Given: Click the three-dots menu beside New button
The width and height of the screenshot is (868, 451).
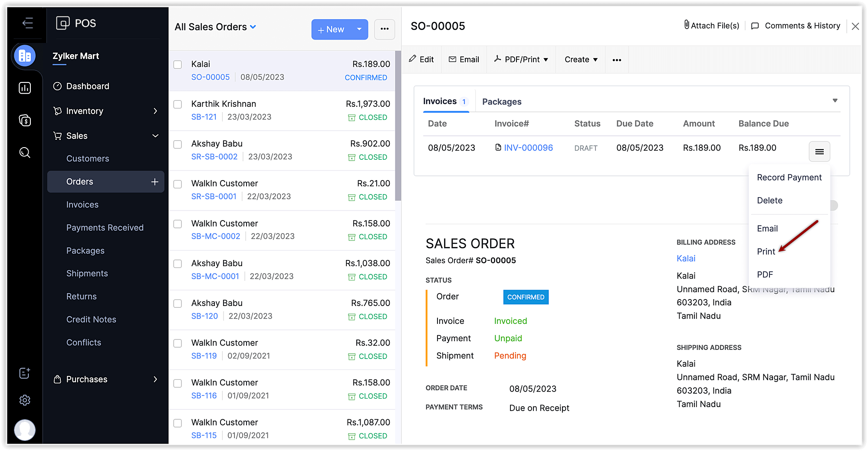Looking at the screenshot, I should (x=384, y=29).
